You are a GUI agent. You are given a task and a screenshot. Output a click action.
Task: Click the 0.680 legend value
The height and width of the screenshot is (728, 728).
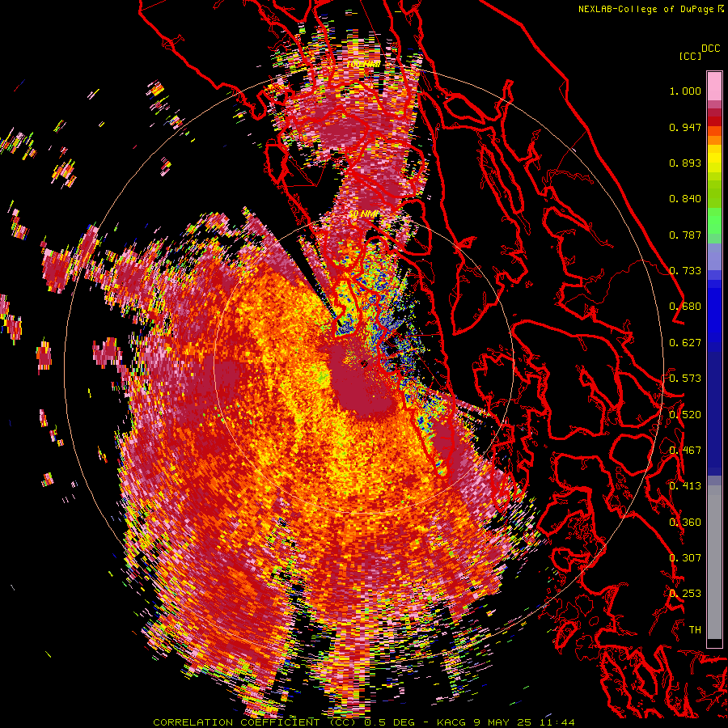pos(685,307)
